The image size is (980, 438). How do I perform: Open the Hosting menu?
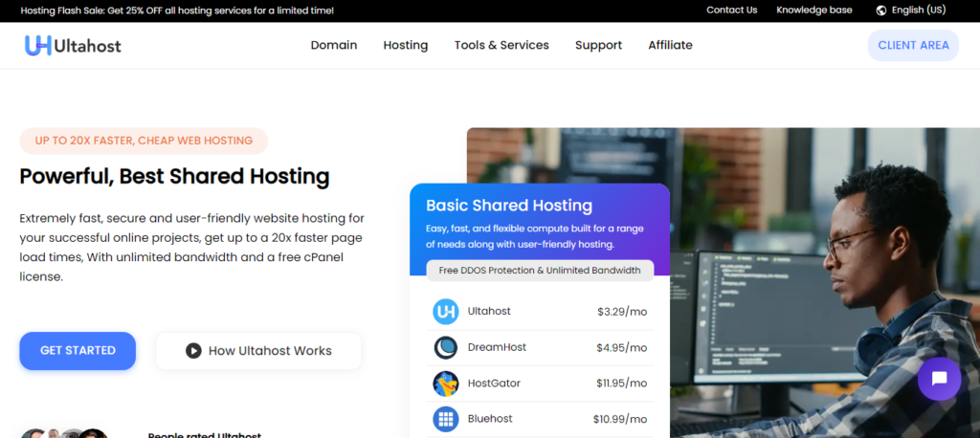(x=406, y=45)
